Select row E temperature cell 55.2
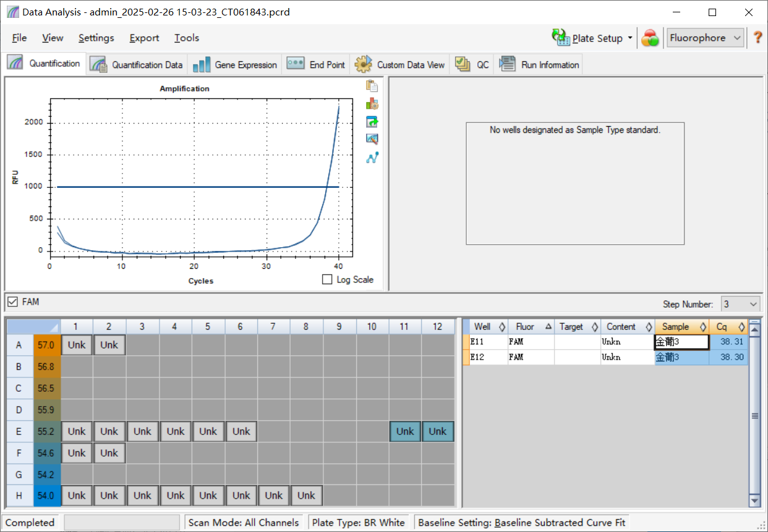 [x=47, y=431]
